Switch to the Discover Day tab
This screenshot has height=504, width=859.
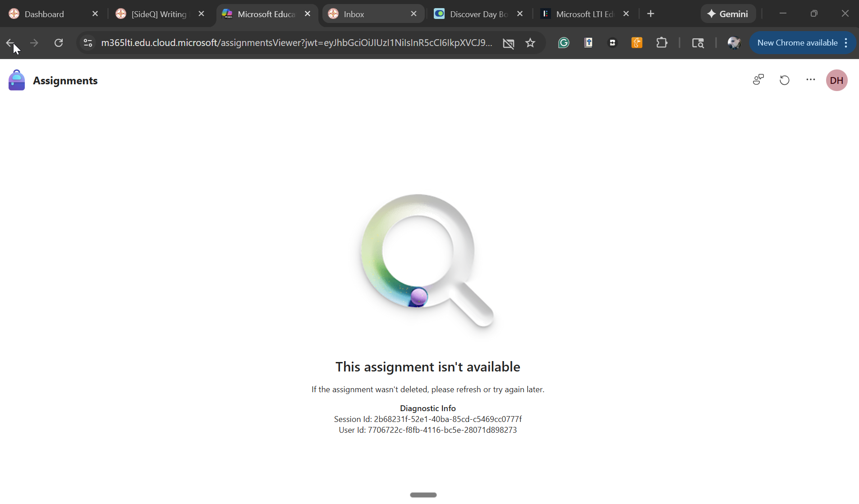(479, 14)
